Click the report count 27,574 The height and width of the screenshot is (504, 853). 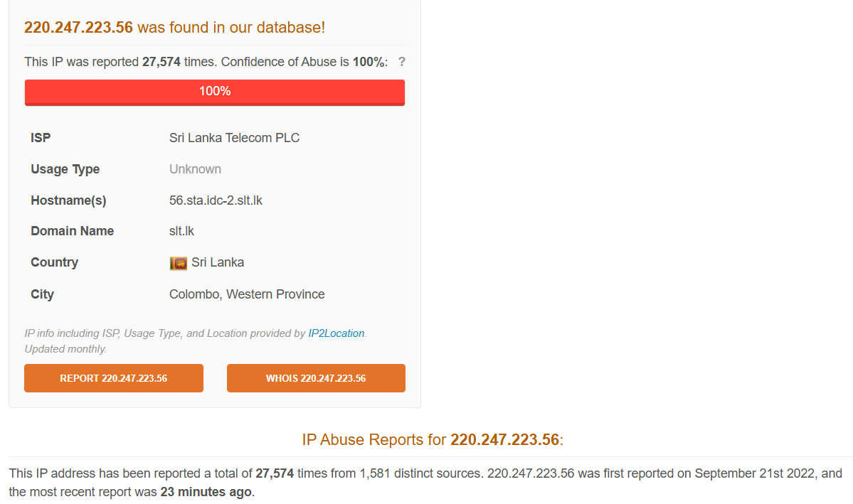pyautogui.click(x=161, y=62)
